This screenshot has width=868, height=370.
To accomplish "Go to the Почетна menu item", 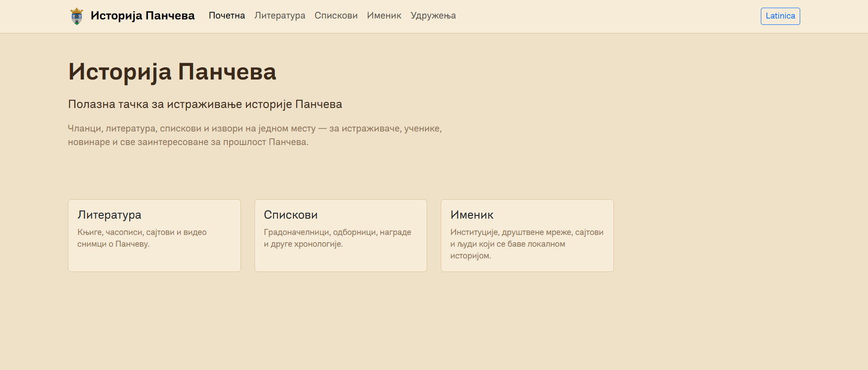I will (227, 16).
